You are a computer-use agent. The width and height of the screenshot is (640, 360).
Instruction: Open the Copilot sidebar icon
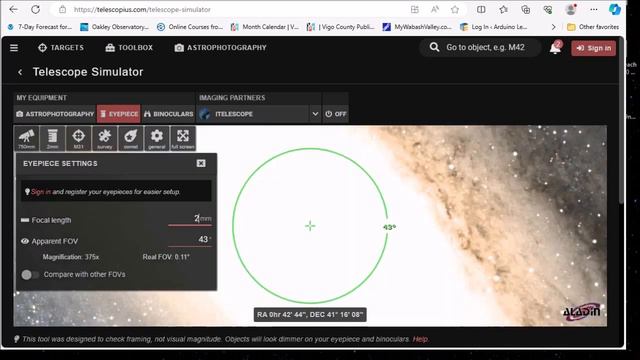[x=615, y=9]
